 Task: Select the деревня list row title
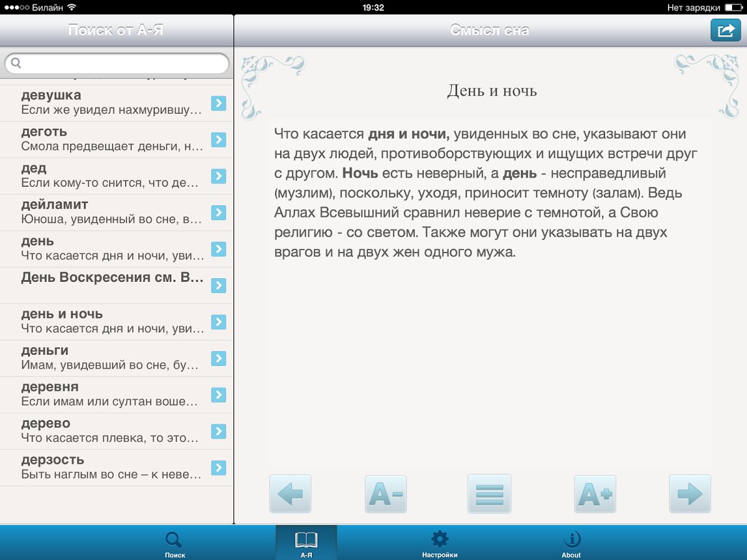point(50,386)
